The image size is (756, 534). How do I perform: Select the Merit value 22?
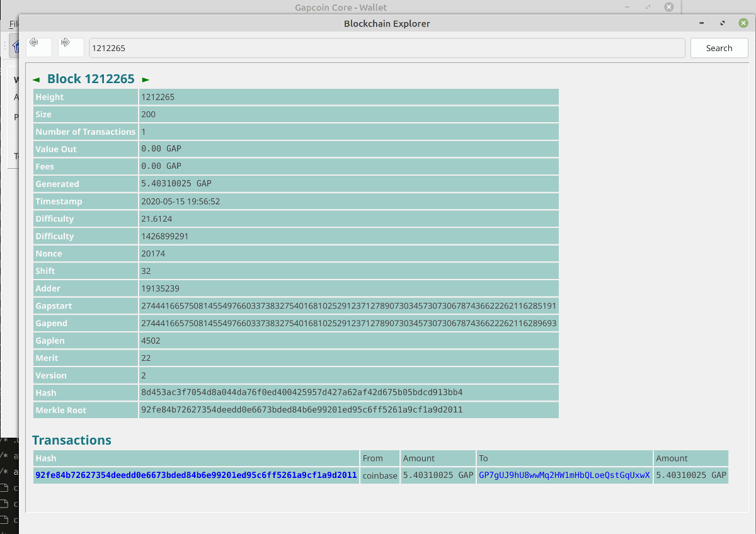pos(146,358)
